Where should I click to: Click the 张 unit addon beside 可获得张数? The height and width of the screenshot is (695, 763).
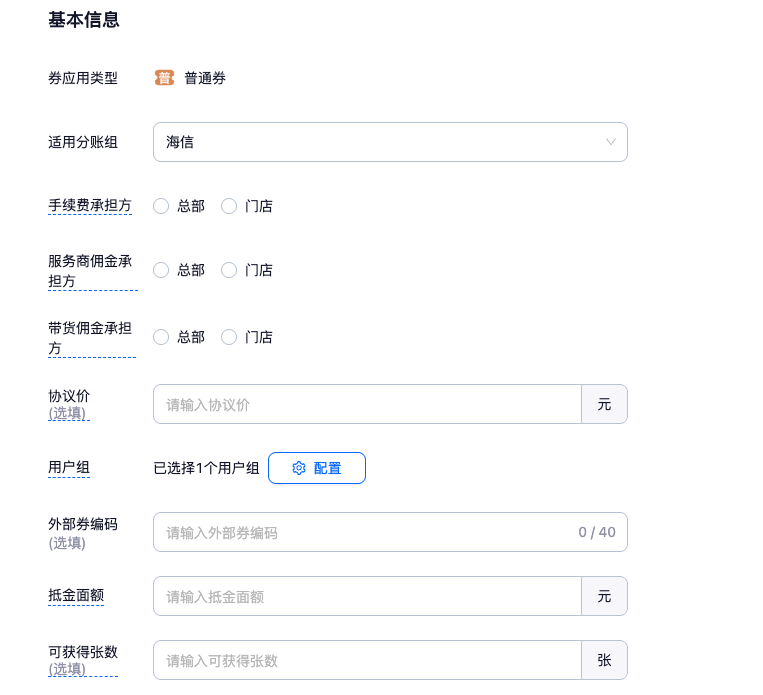[x=604, y=660]
